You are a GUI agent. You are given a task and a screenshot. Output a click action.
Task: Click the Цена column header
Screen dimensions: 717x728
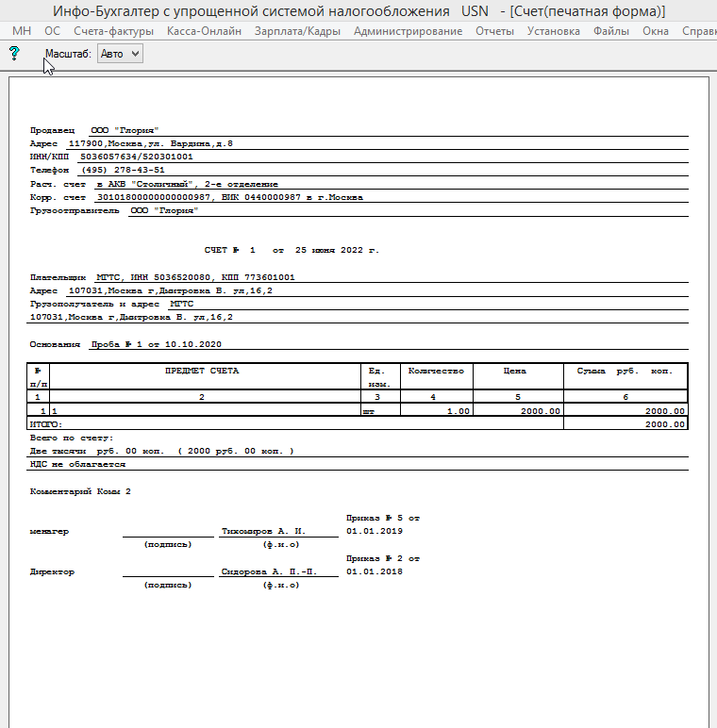pyautogui.click(x=514, y=371)
